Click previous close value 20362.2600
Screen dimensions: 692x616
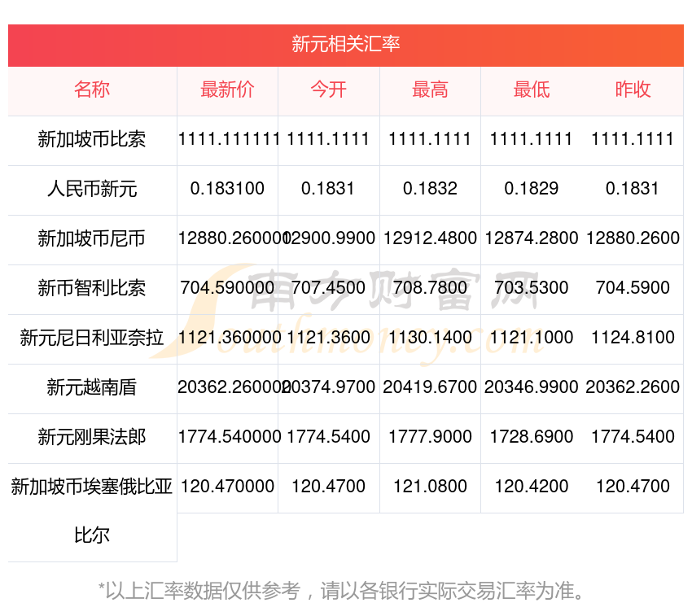click(633, 387)
